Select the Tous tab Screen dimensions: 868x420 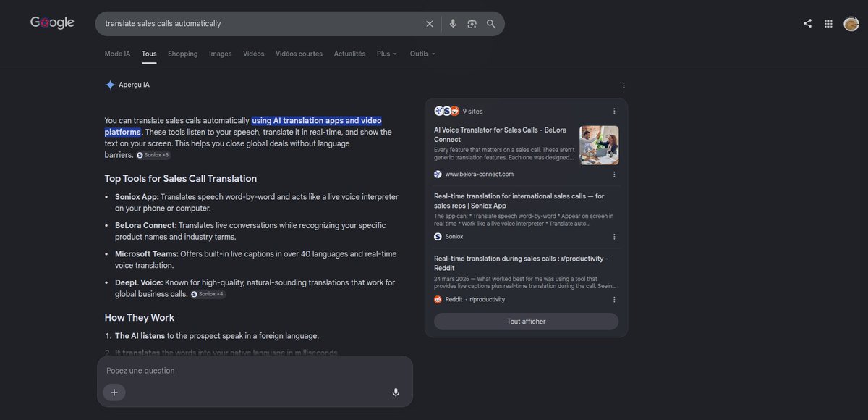pos(149,54)
